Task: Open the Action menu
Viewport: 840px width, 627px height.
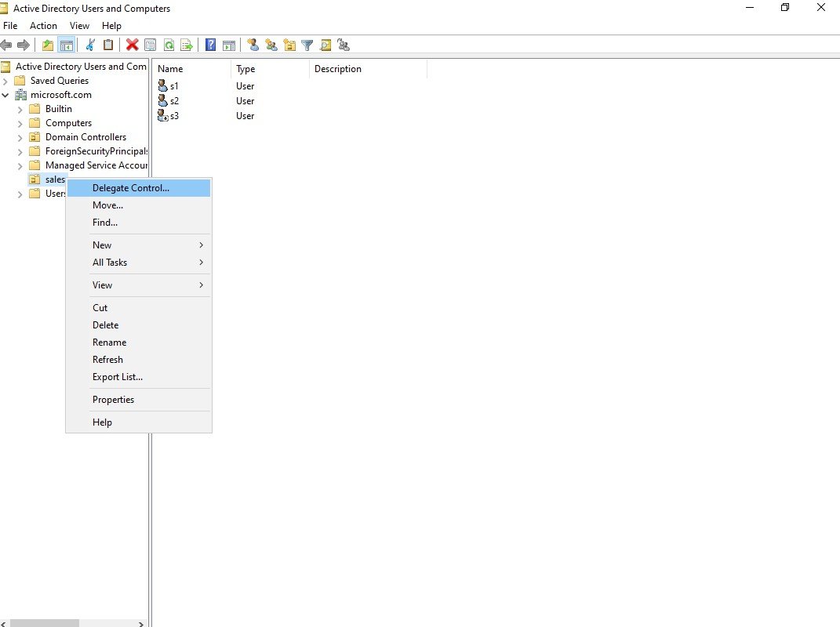Action: point(43,26)
